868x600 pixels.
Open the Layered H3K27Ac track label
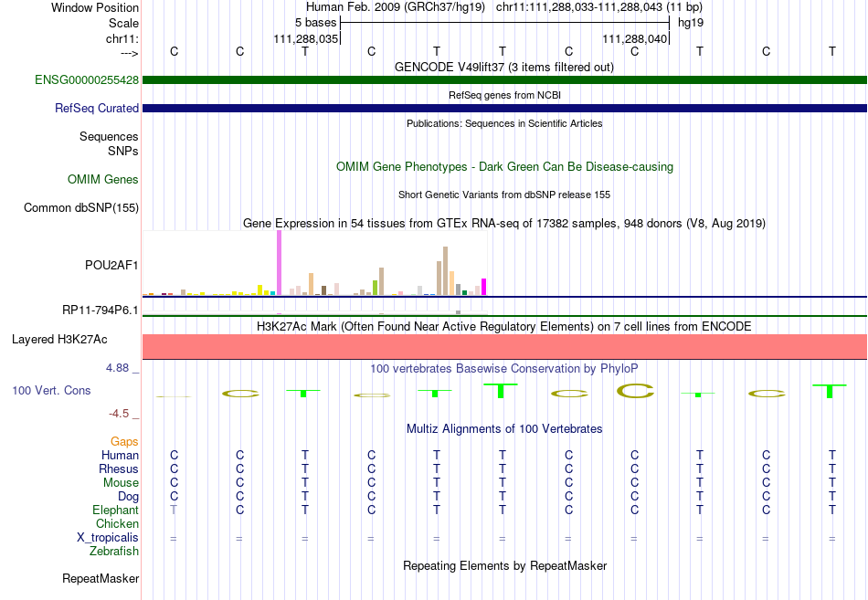pos(59,340)
